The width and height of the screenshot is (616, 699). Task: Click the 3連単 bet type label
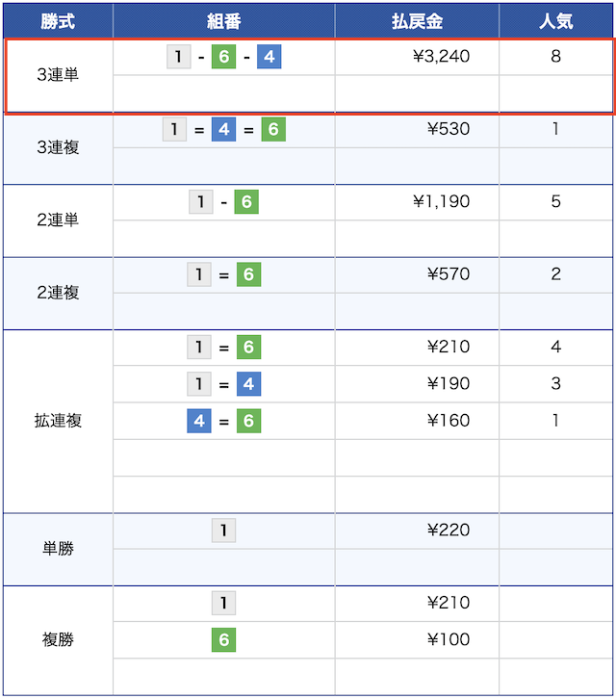pos(58,75)
